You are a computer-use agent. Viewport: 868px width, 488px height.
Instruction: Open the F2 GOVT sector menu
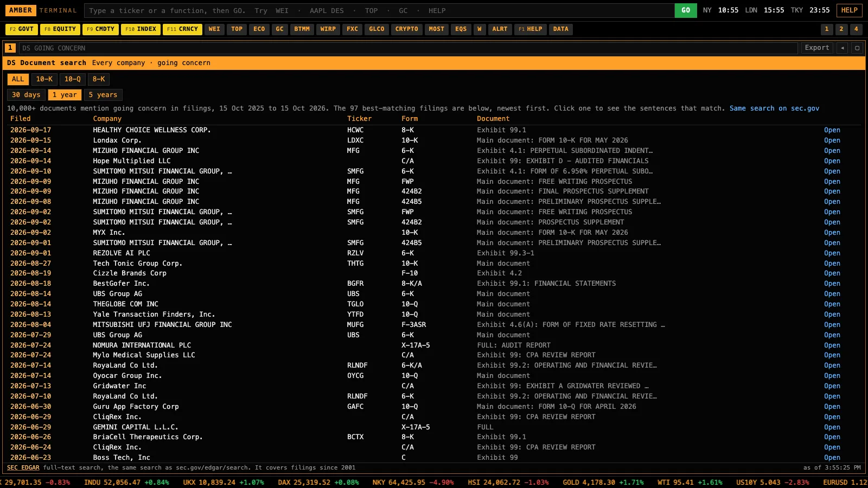click(x=22, y=29)
